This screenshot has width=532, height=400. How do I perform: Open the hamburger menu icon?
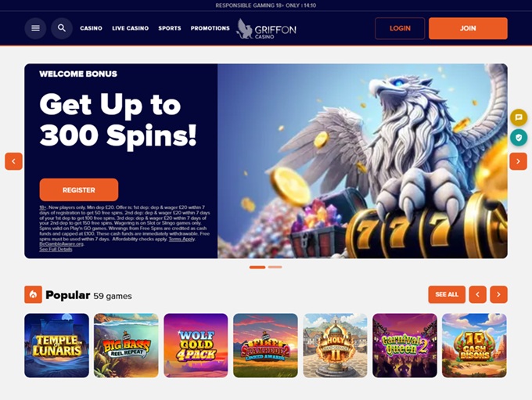pyautogui.click(x=35, y=28)
